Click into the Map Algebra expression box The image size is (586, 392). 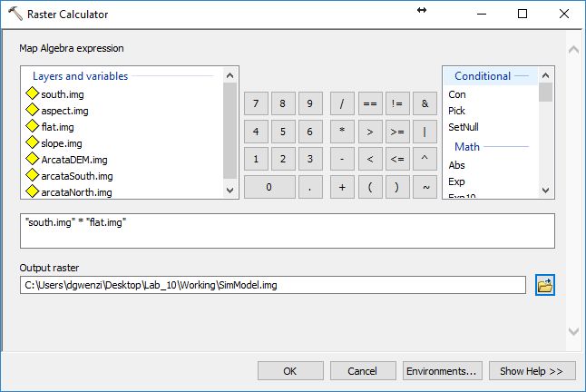288,231
